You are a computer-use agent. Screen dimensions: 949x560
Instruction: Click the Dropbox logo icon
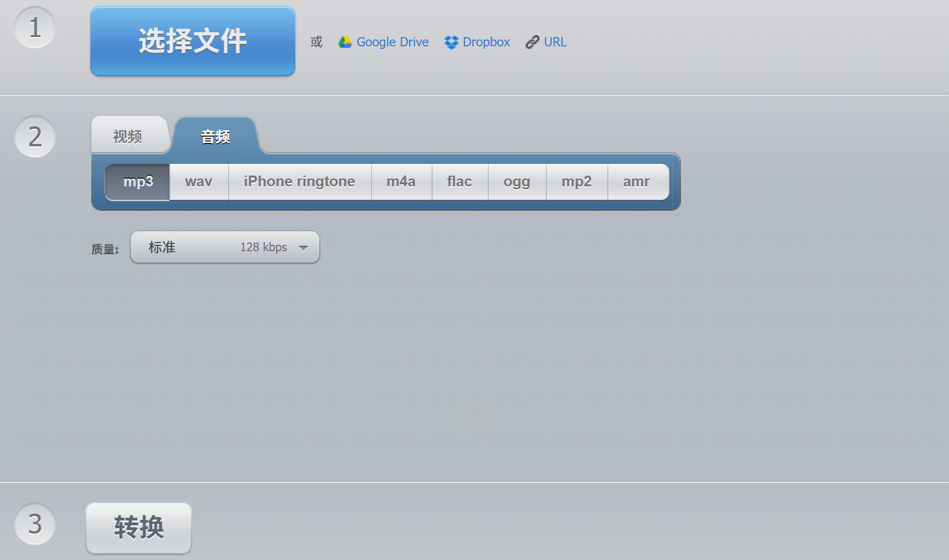pos(451,42)
